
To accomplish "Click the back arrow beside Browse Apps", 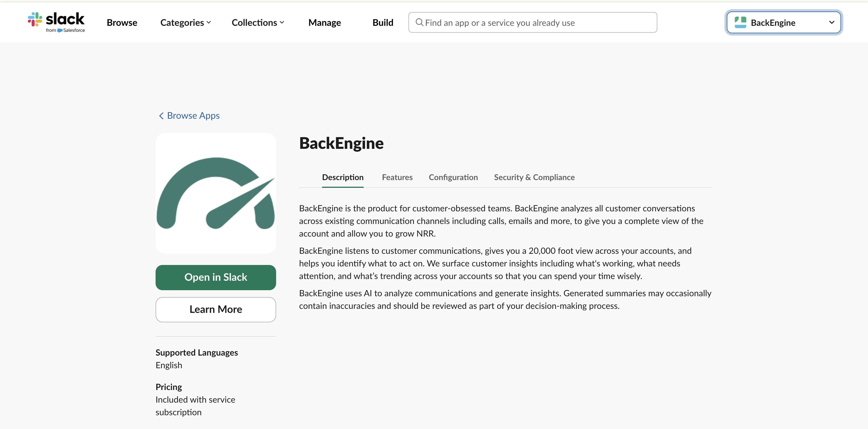I will pyautogui.click(x=161, y=116).
